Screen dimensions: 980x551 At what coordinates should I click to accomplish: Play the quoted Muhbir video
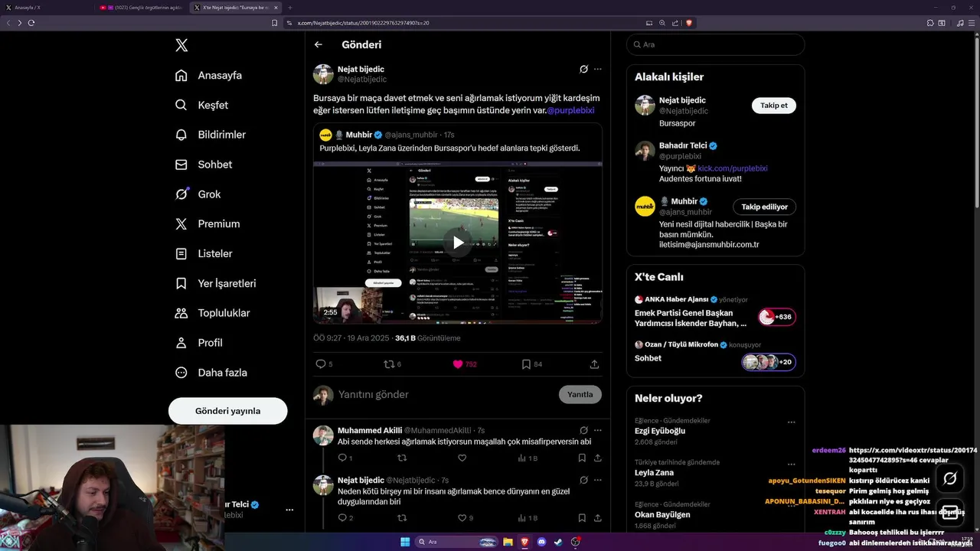[x=458, y=243]
